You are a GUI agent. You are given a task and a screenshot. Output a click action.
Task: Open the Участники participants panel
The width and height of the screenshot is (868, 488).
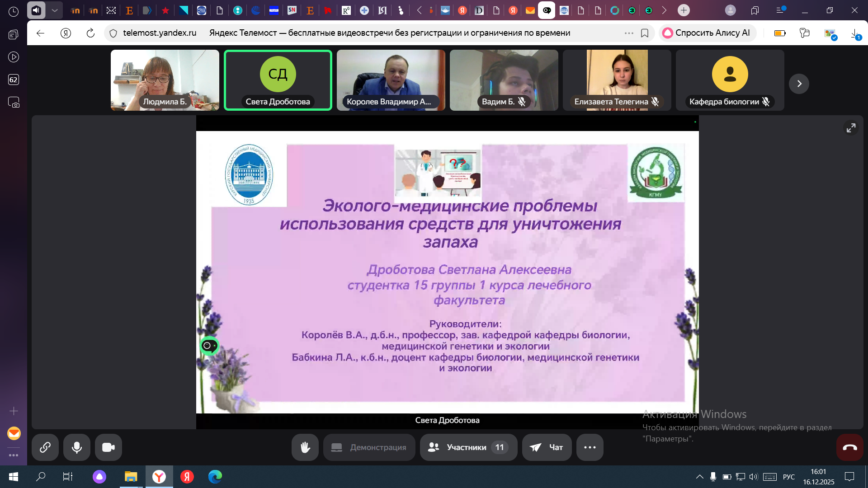coord(468,447)
